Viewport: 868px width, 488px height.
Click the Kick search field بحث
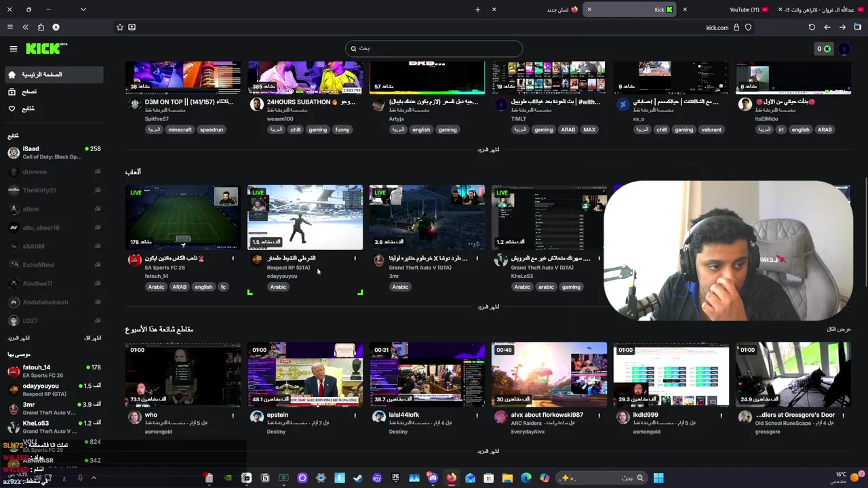434,48
